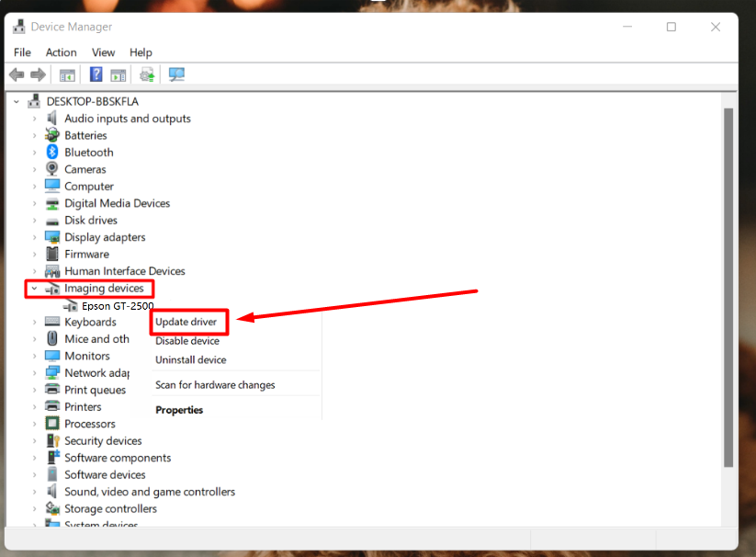Expand Sound, video and game controllers

[x=34, y=492]
